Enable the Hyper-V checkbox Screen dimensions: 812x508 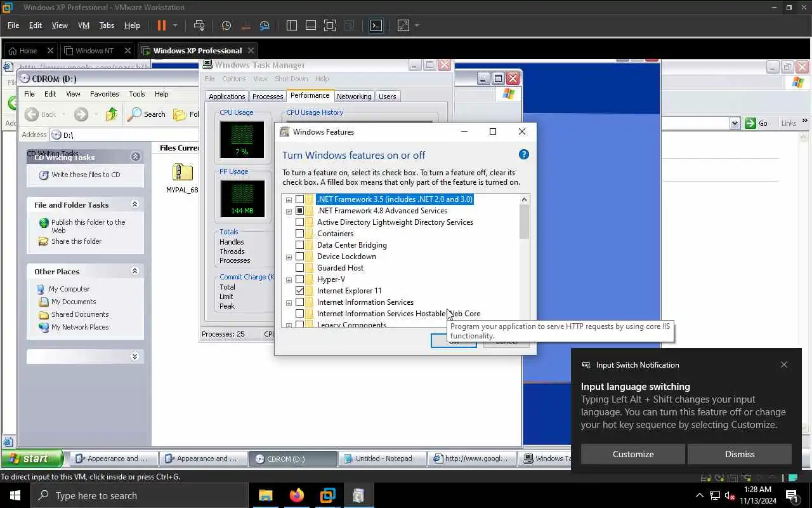click(299, 279)
